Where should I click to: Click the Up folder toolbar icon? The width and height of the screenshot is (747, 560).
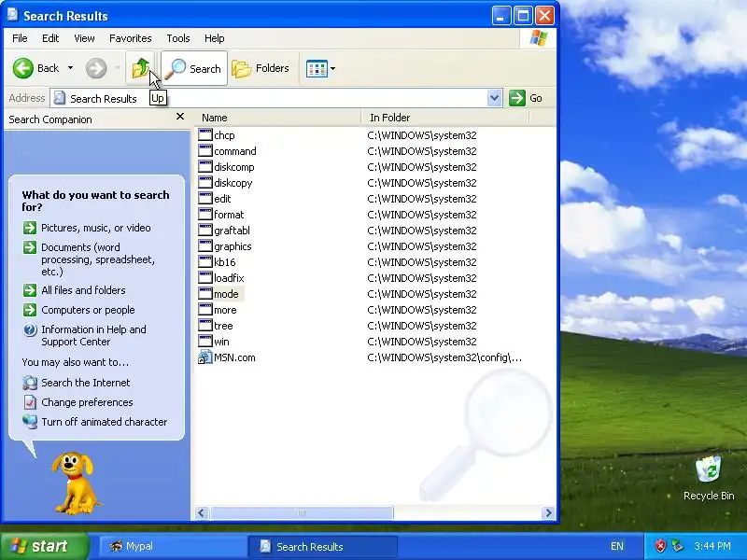tap(141, 68)
